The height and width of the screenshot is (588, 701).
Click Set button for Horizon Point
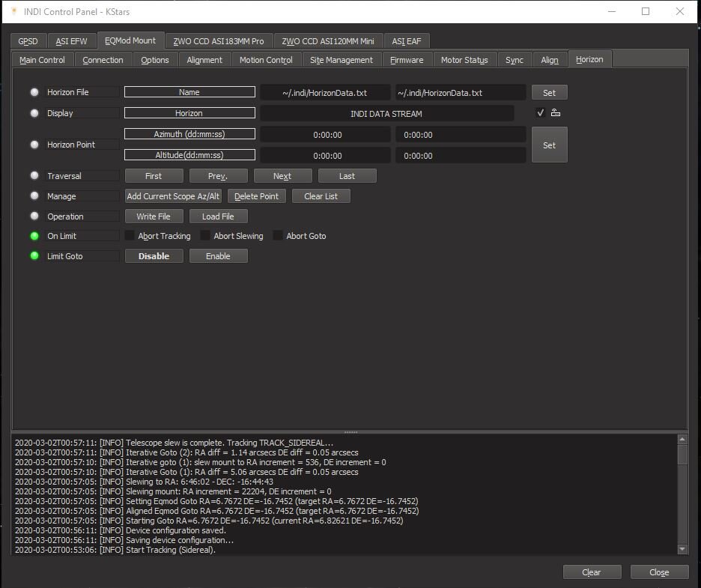550,145
